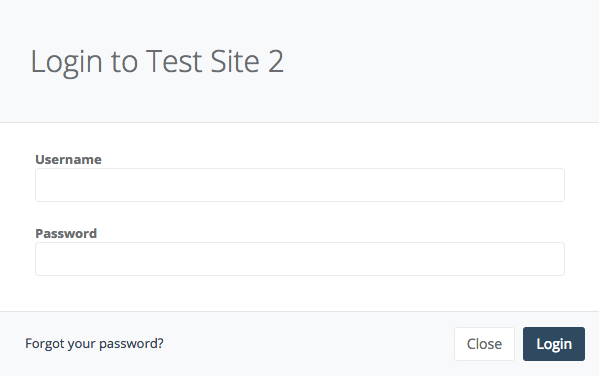The image size is (599, 376).
Task: Place cursor in the Password box
Action: click(300, 259)
